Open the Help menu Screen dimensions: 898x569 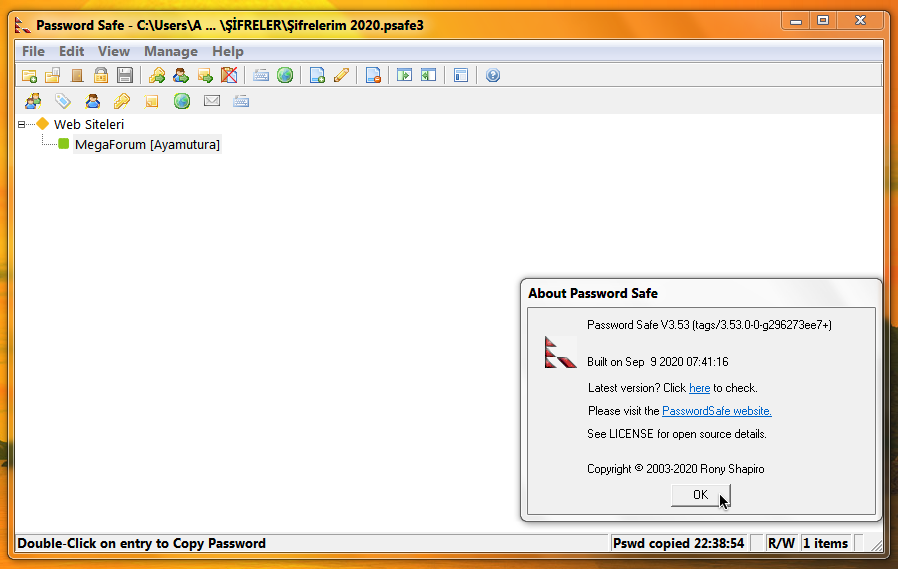228,52
